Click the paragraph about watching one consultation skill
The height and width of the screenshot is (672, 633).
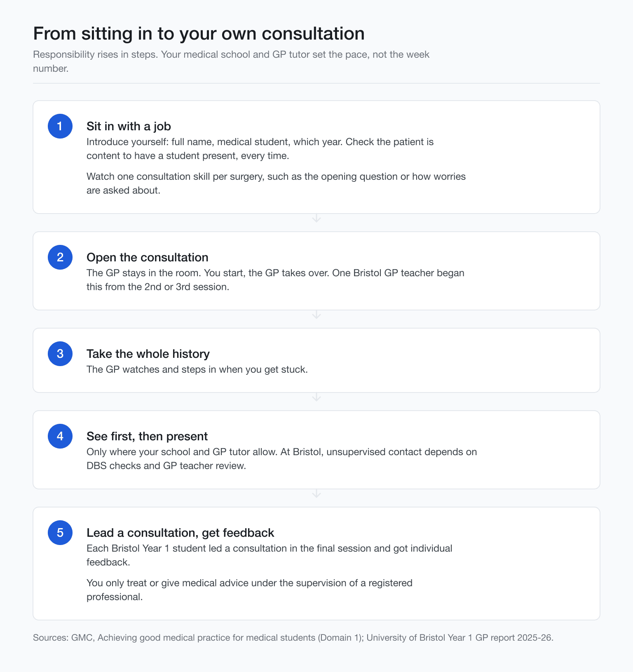pyautogui.click(x=276, y=183)
